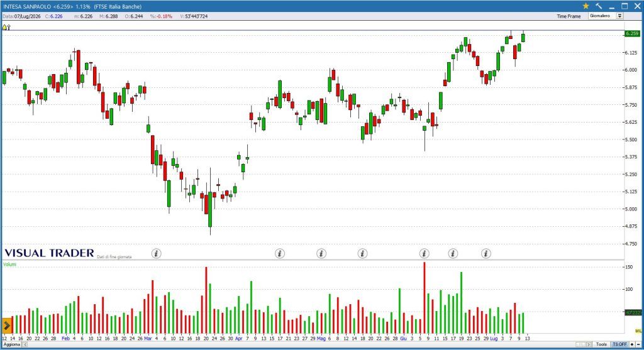Screen dimensions: 644x350
Task: Click the closing price C: 6.226
Action: pos(54,16)
